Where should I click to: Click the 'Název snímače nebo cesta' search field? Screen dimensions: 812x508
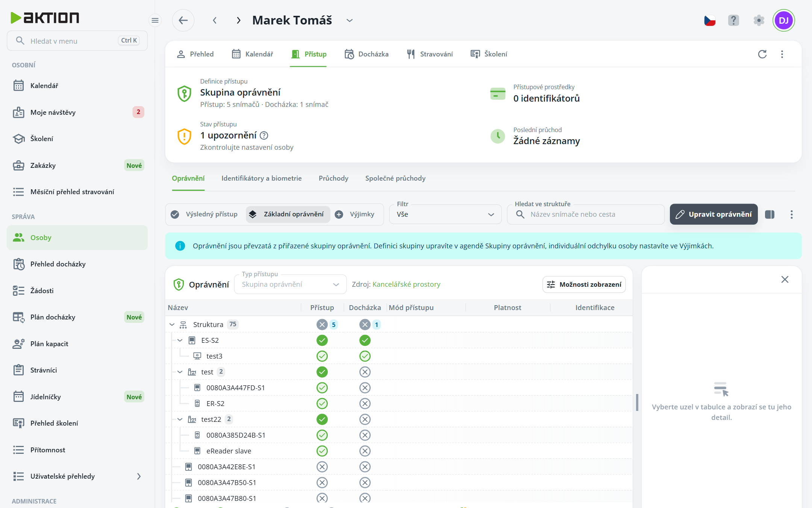585,214
